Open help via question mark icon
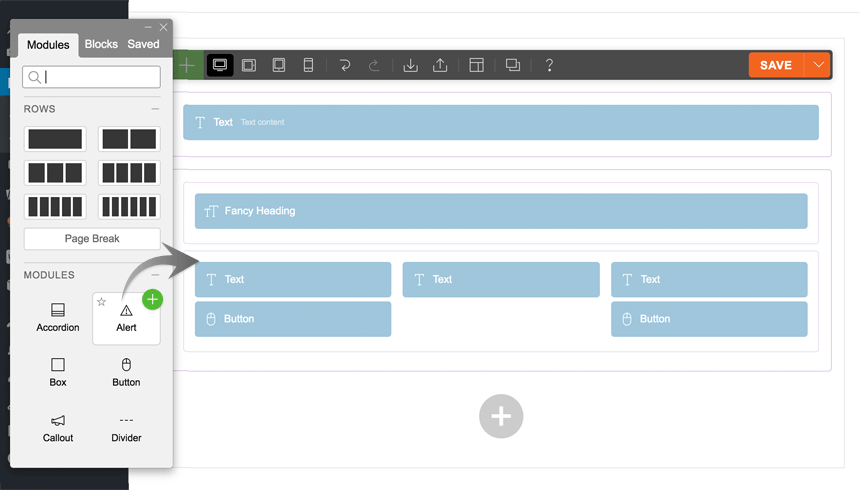The image size is (860, 490). 549,65
